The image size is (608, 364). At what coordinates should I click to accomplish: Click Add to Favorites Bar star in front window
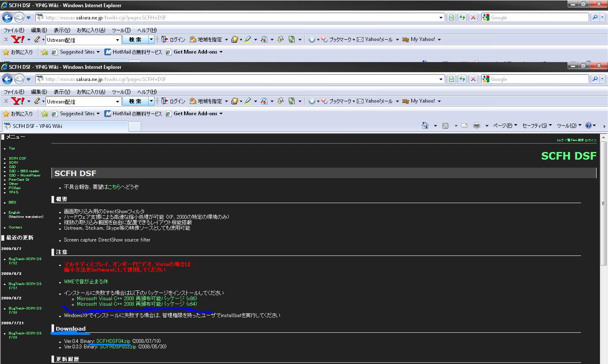(x=45, y=114)
